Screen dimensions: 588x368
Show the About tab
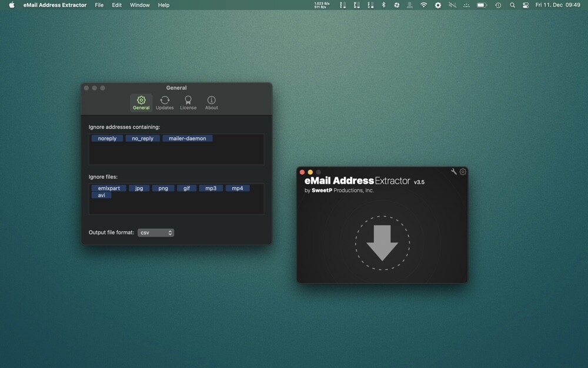click(x=212, y=103)
